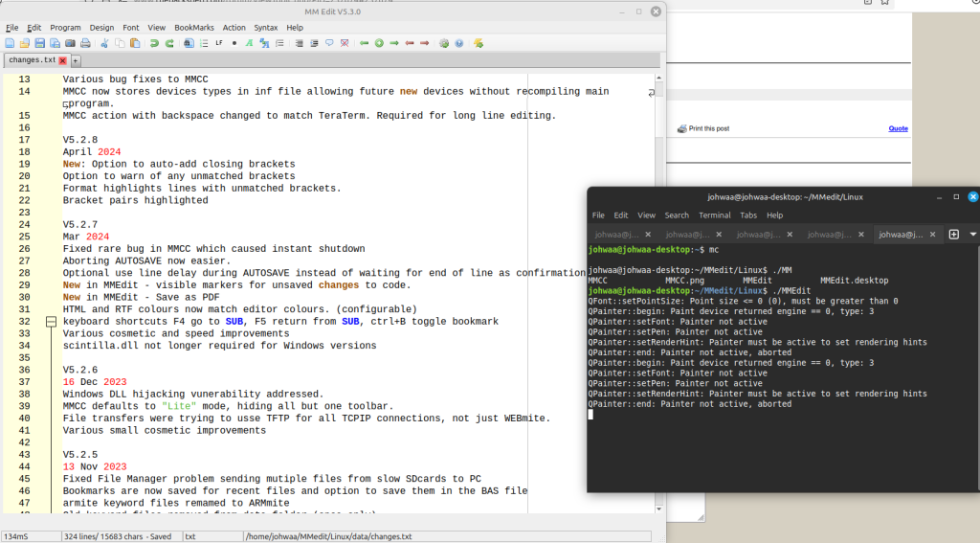Toggle the LF line ending button
This screenshot has height=543, width=980.
click(219, 43)
